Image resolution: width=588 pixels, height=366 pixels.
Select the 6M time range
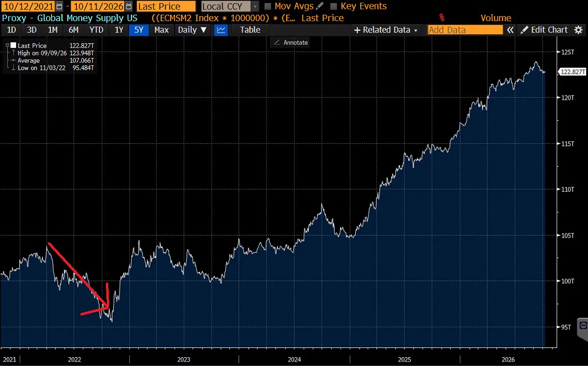click(73, 30)
